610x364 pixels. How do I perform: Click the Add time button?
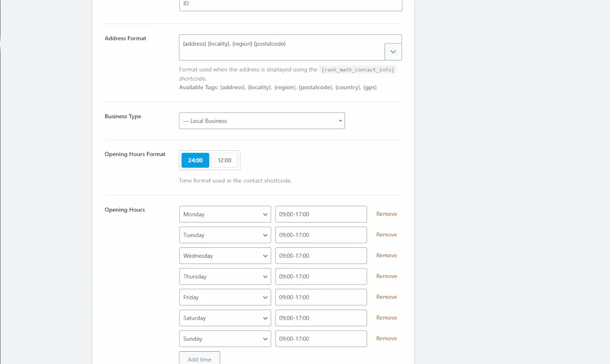pos(199,359)
